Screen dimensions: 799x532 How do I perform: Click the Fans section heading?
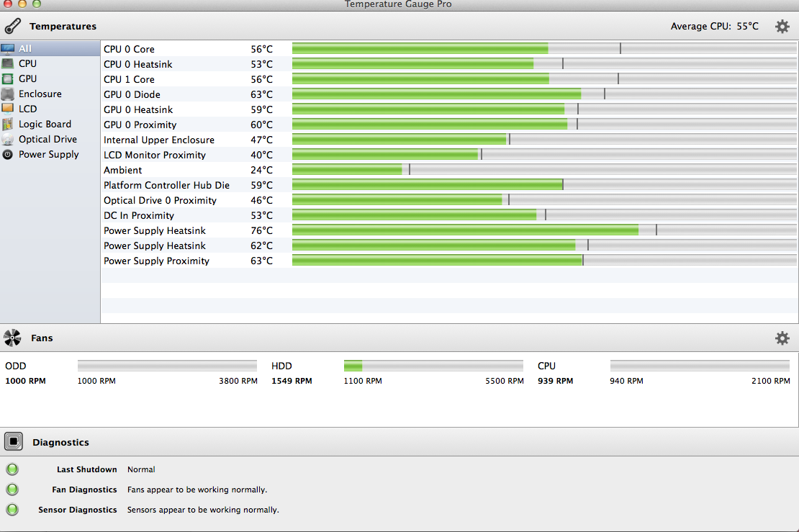coord(42,338)
